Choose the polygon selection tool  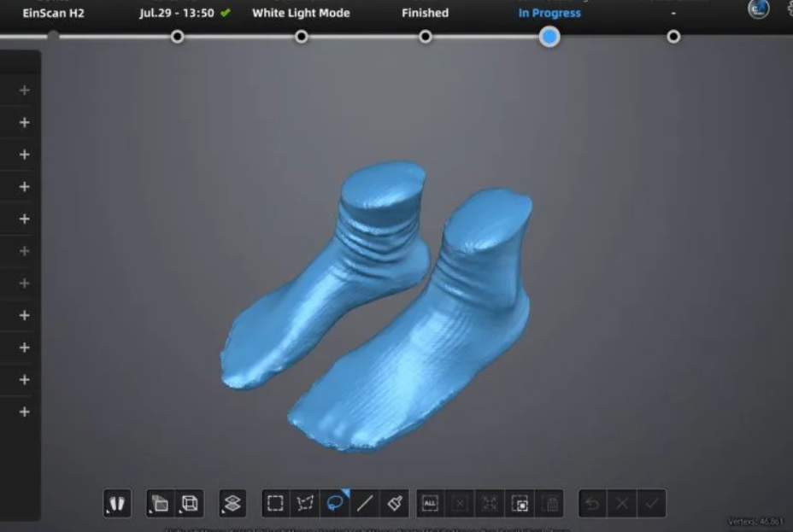(x=305, y=503)
